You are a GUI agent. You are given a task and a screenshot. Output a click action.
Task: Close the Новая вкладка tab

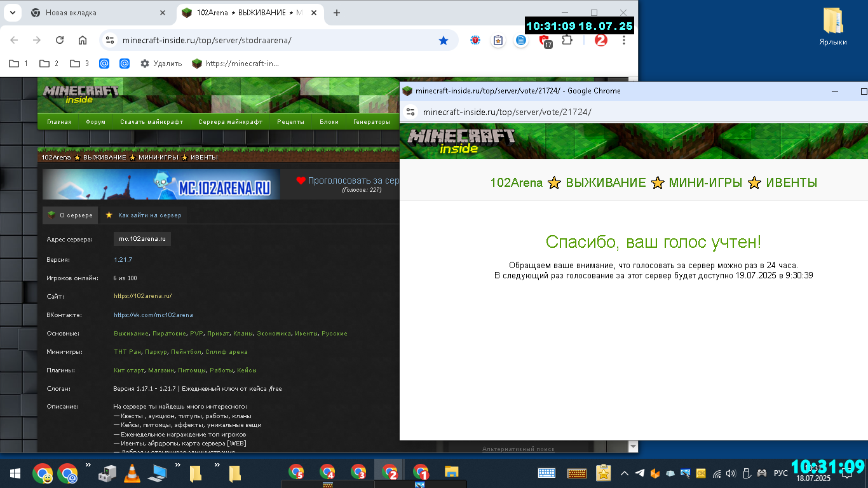163,13
